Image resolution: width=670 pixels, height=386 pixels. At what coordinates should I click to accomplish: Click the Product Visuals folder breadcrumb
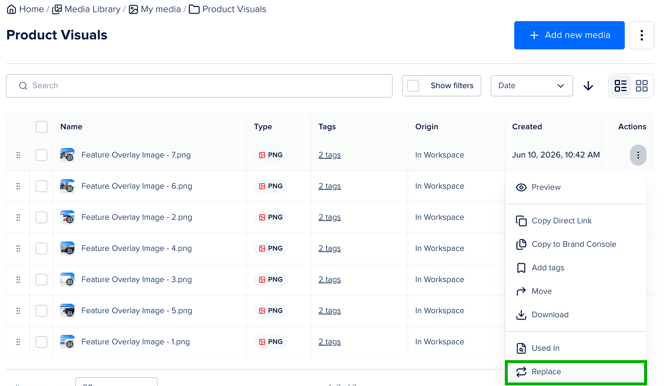(x=228, y=9)
